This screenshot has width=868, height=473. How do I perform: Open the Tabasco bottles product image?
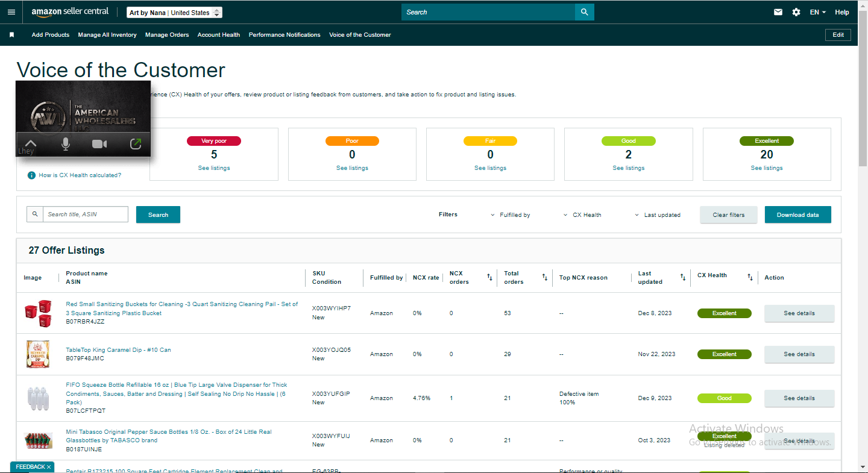pyautogui.click(x=37, y=440)
